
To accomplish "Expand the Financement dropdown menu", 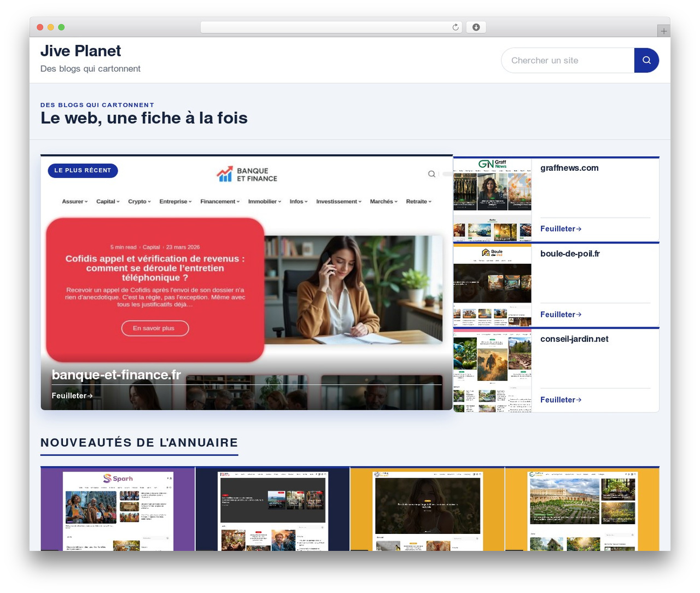I will point(220,201).
